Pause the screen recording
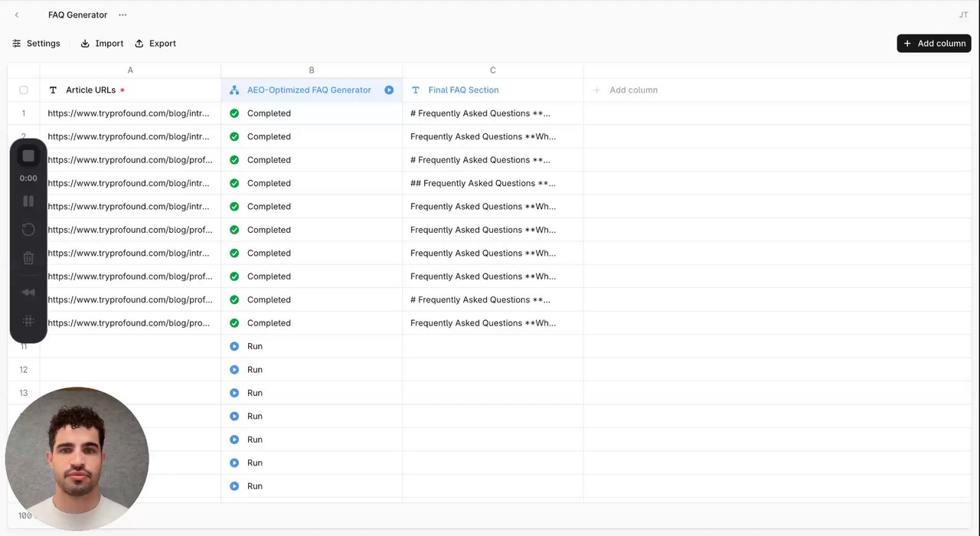This screenshot has height=536, width=980. pyautogui.click(x=28, y=201)
